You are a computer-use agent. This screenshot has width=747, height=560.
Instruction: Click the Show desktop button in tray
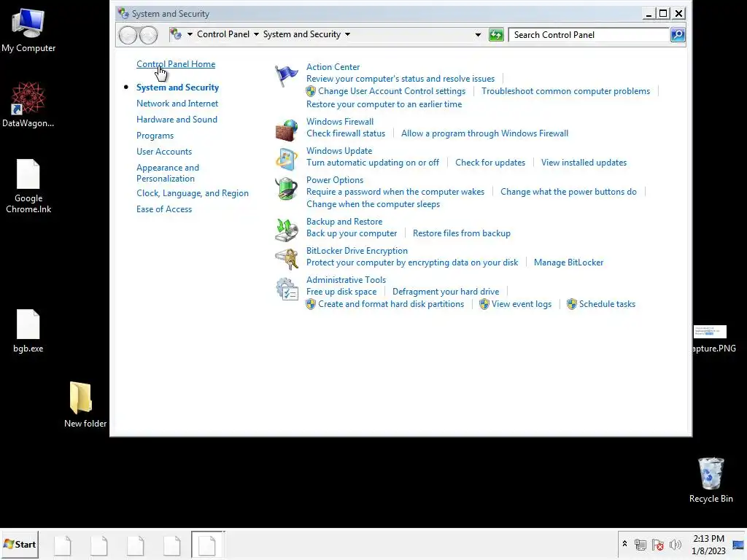(738, 545)
